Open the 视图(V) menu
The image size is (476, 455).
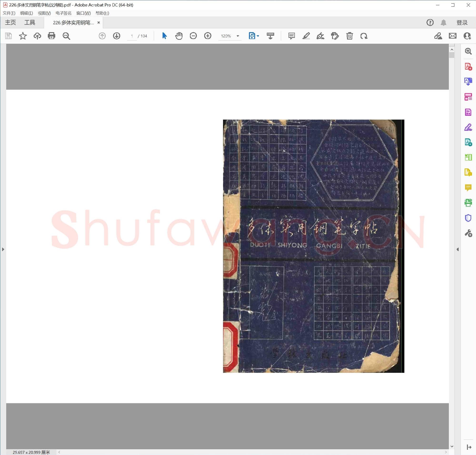pyautogui.click(x=44, y=13)
